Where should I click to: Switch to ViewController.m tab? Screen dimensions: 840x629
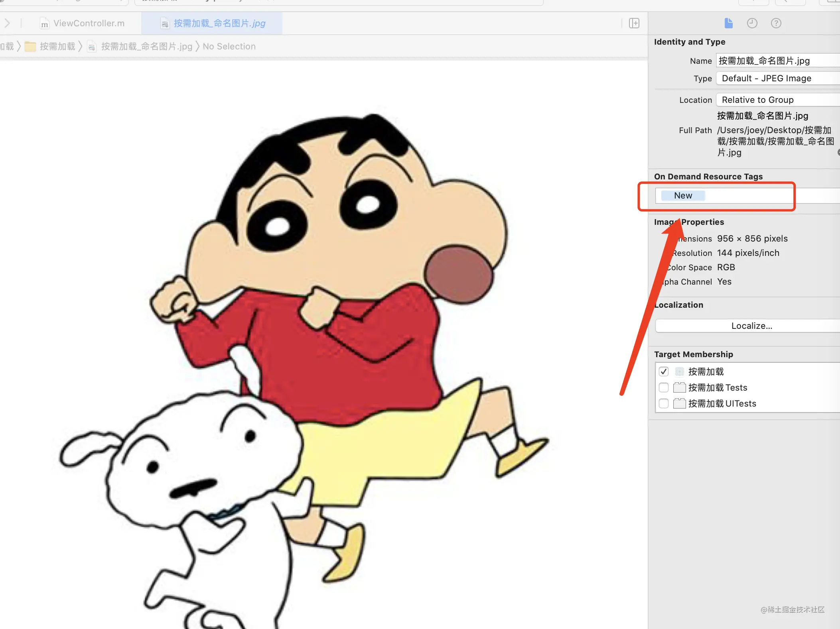coord(89,23)
